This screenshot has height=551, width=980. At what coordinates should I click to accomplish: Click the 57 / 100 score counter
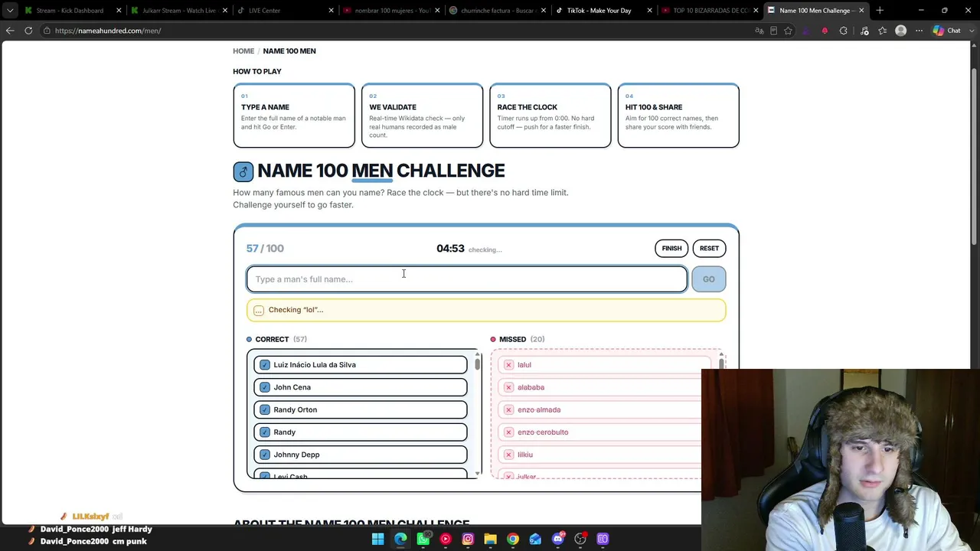265,248
